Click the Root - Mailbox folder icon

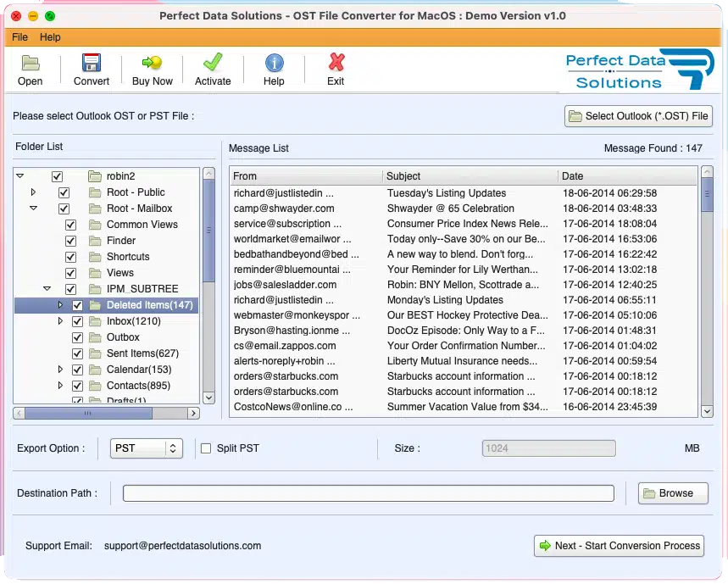95,209
